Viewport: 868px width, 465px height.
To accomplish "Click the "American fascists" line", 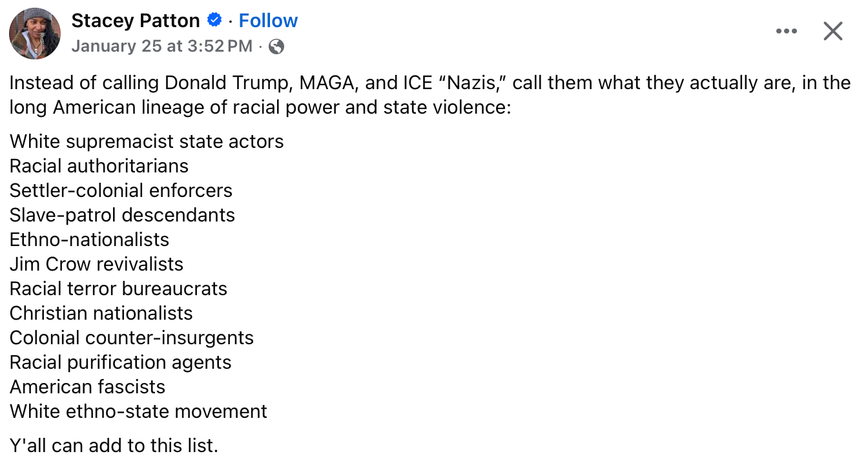I will tap(87, 387).
